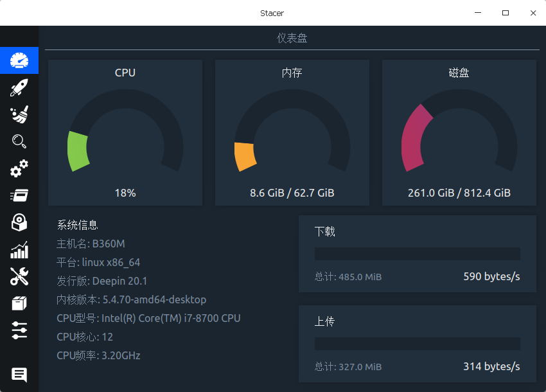Click the 590 bytes/s download speed
The image size is (546, 392).
[491, 276]
